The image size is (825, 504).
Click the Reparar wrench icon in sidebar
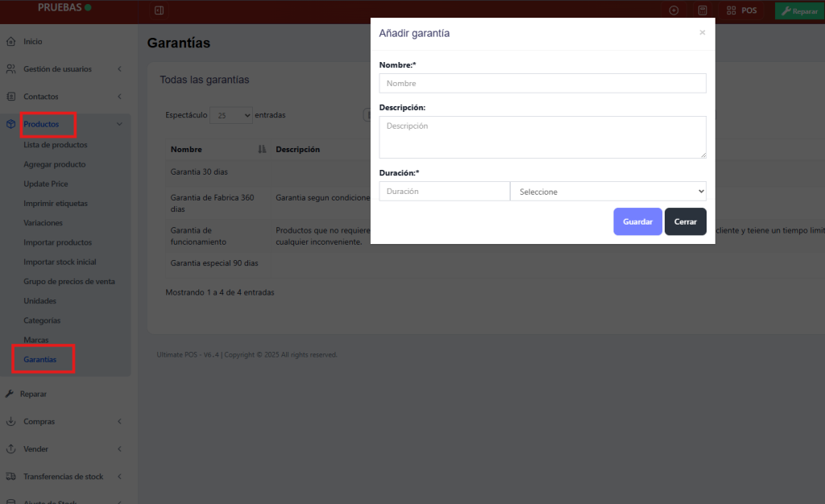[10, 394]
